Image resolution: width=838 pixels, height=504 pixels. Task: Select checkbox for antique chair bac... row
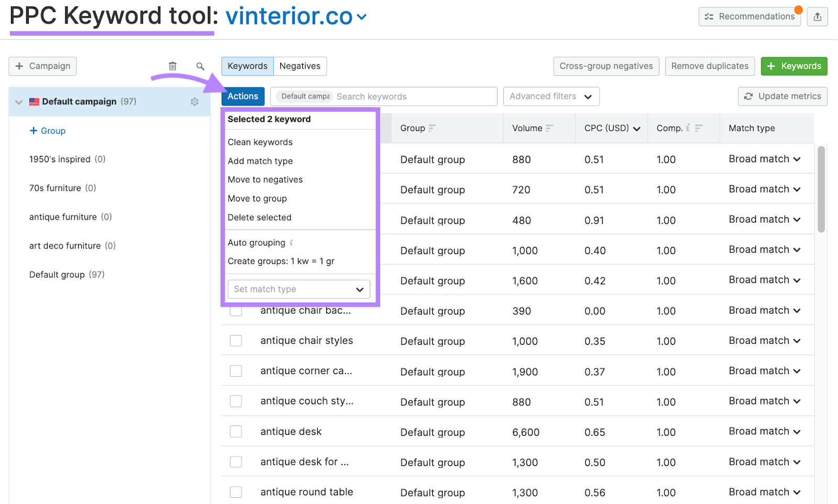click(x=236, y=310)
